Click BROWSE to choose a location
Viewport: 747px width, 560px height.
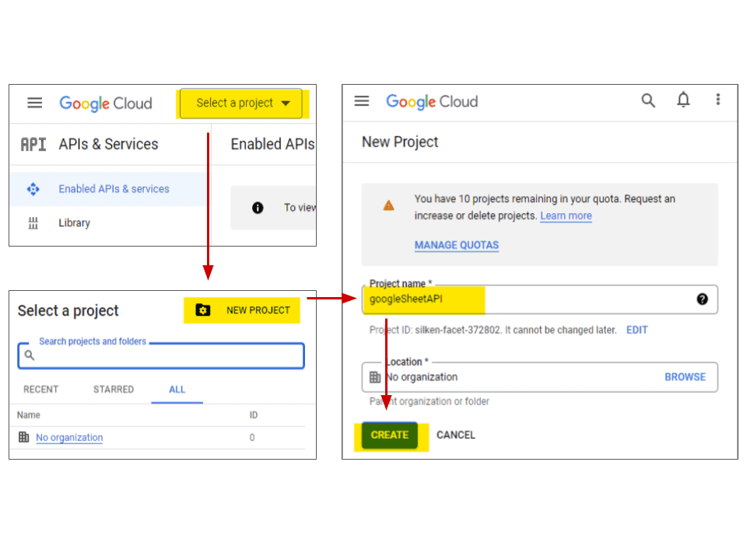click(685, 377)
